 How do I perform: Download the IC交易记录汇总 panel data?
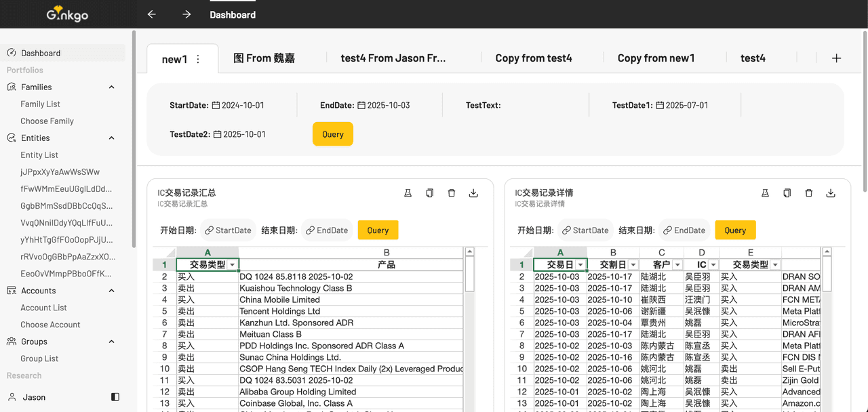click(x=473, y=193)
